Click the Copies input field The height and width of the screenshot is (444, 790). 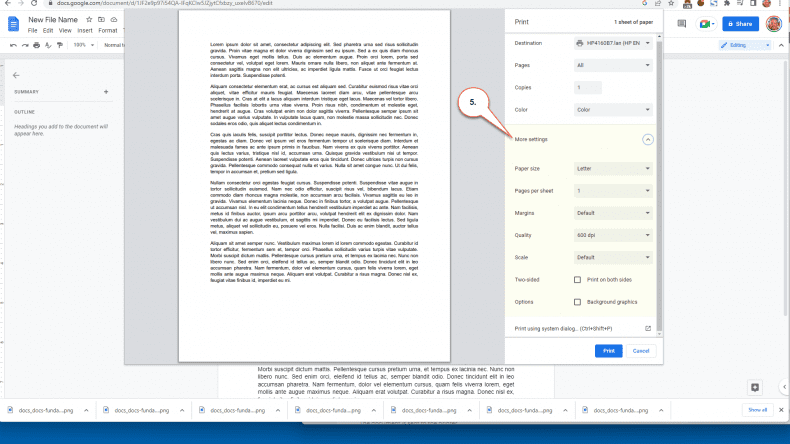[587, 88]
